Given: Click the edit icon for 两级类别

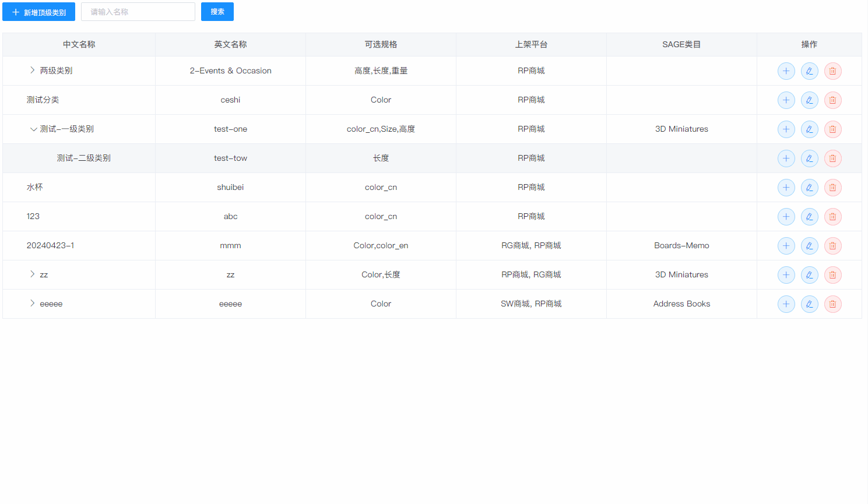Looking at the screenshot, I should [809, 71].
